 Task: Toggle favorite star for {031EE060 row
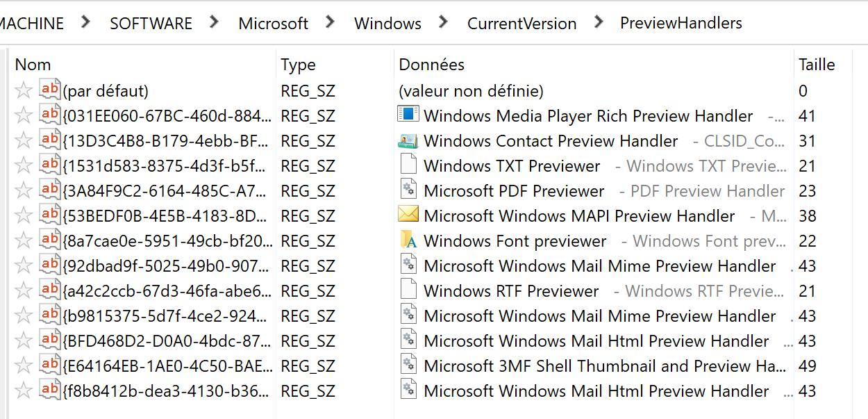point(24,115)
